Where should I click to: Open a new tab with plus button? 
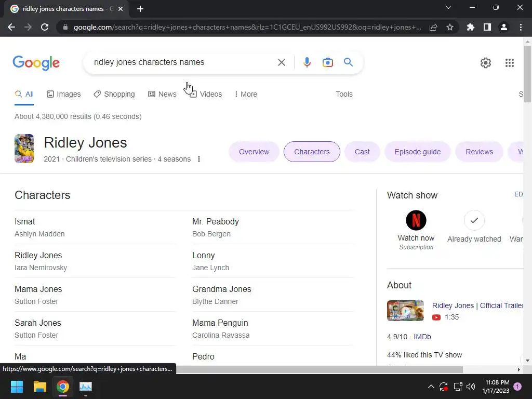[x=140, y=9]
